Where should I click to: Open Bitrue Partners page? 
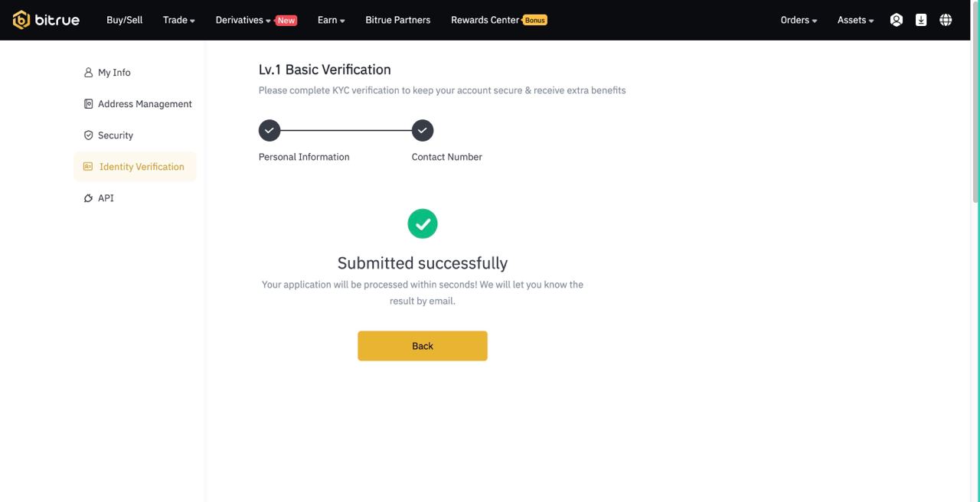397,20
